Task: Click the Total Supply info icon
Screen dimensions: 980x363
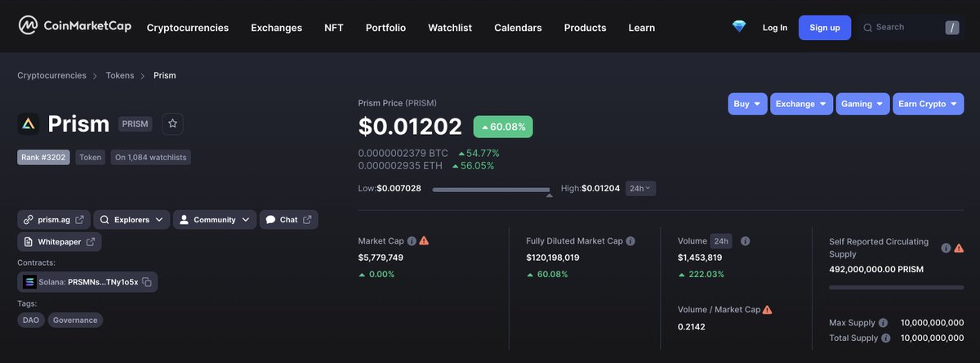Action: 886,338
